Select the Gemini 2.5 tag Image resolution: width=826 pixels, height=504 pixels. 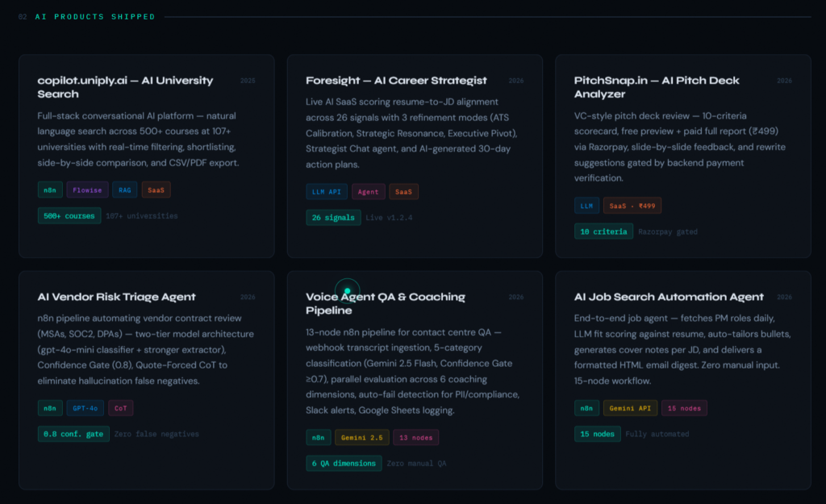tap(362, 437)
